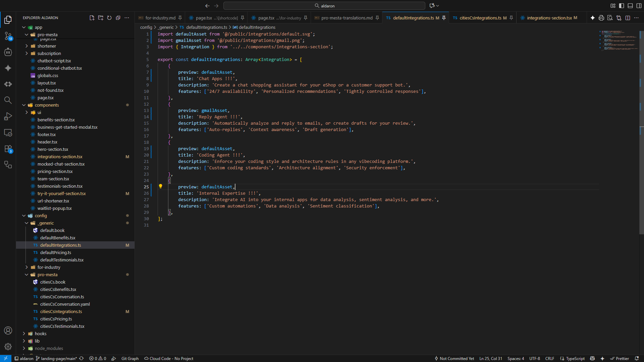Viewport: 644px width, 362px height.
Task: Open the Extensions view
Action: (x=8, y=149)
